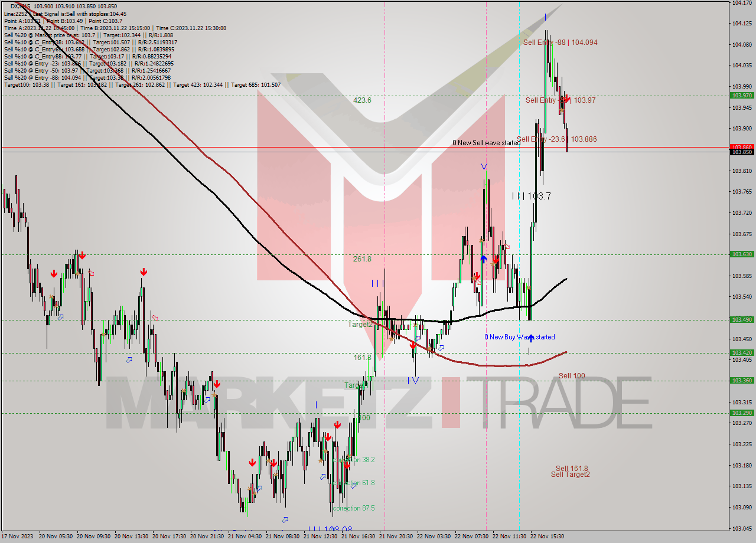Click the '261.8' Fibonacci level label
The height and width of the screenshot is (543, 756).
click(x=362, y=259)
